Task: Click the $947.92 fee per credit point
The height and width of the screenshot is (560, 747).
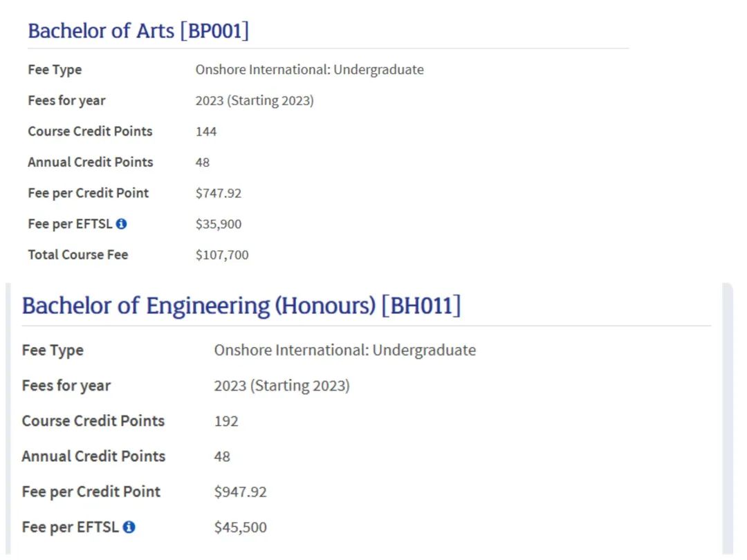Action: [x=240, y=492]
